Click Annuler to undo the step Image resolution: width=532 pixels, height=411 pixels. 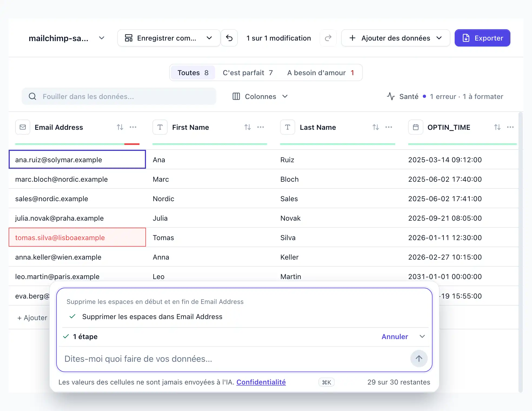(395, 337)
